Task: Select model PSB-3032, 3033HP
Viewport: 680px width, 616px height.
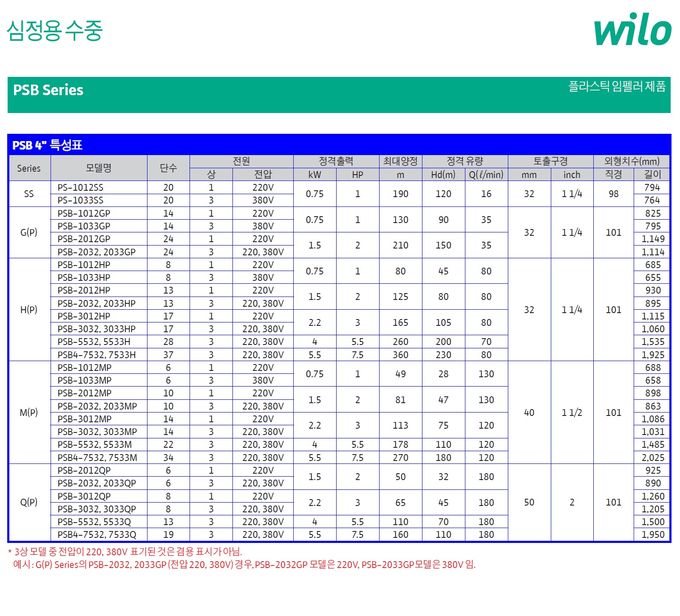Action: [x=96, y=329]
